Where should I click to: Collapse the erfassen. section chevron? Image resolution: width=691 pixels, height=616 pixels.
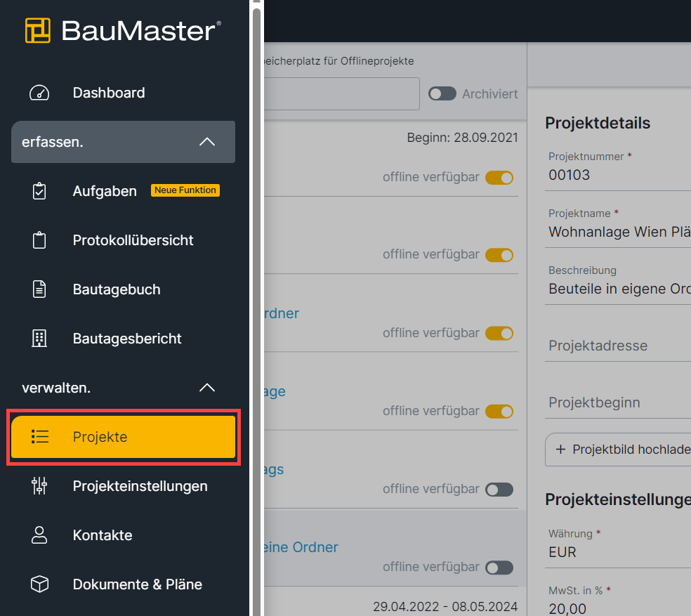click(x=206, y=142)
